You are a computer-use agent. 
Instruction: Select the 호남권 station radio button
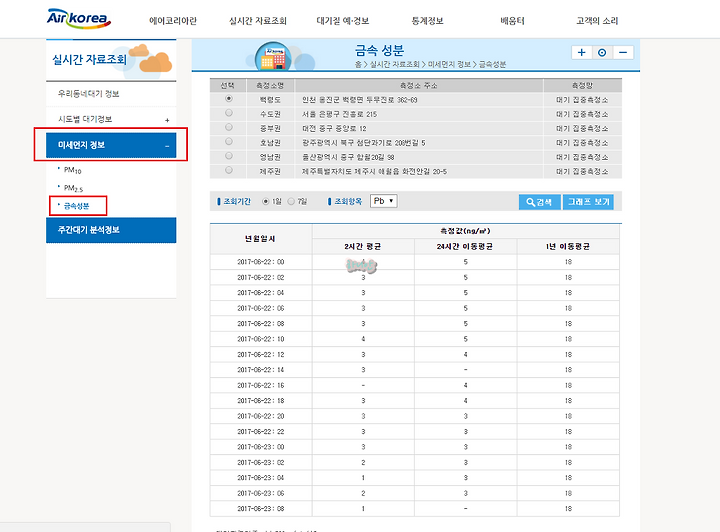tap(229, 142)
